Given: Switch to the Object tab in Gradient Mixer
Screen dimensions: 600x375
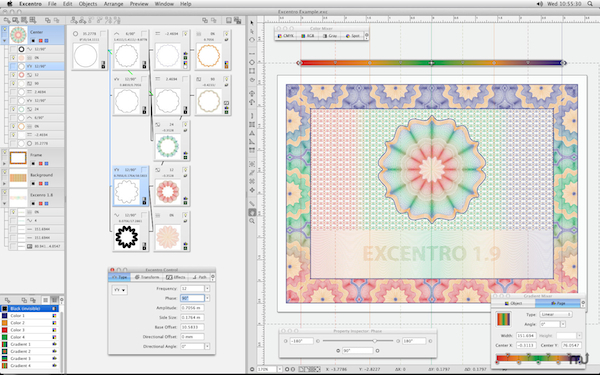Looking at the screenshot, I should click(513, 303).
